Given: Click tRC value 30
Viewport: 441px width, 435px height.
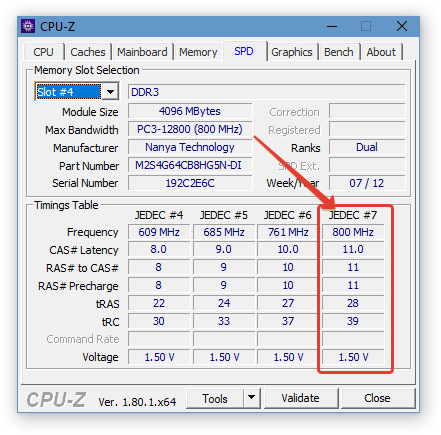Looking at the screenshot, I should click(x=159, y=321).
